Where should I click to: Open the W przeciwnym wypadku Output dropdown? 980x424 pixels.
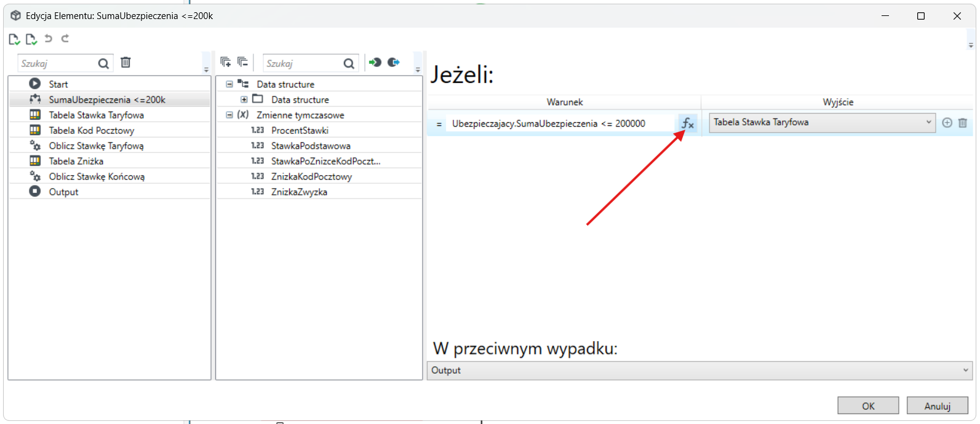pos(699,371)
